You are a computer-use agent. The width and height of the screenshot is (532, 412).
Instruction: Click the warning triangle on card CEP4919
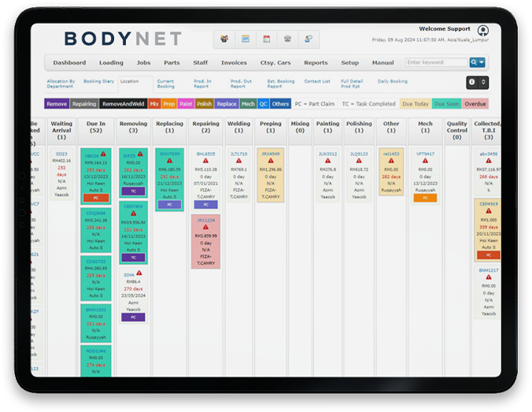(489, 211)
